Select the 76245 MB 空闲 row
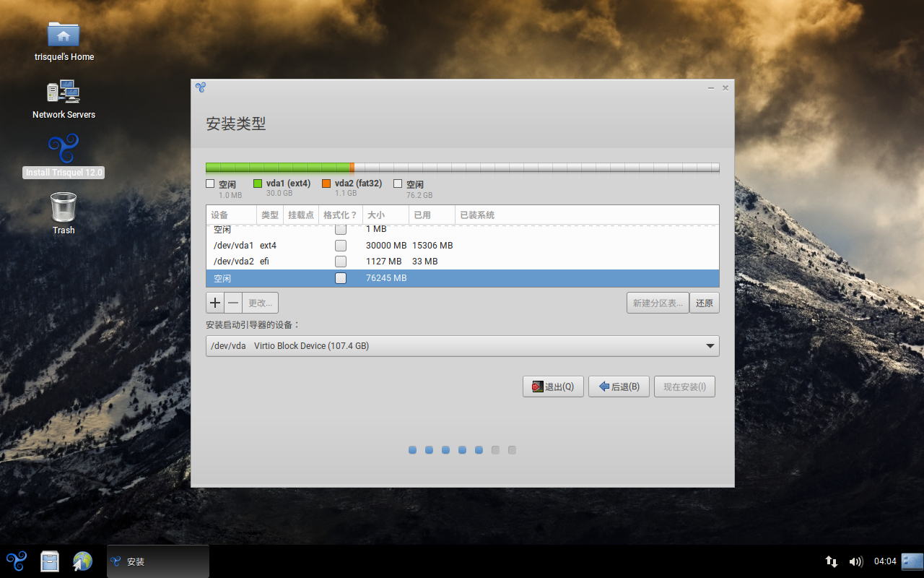 click(x=462, y=278)
